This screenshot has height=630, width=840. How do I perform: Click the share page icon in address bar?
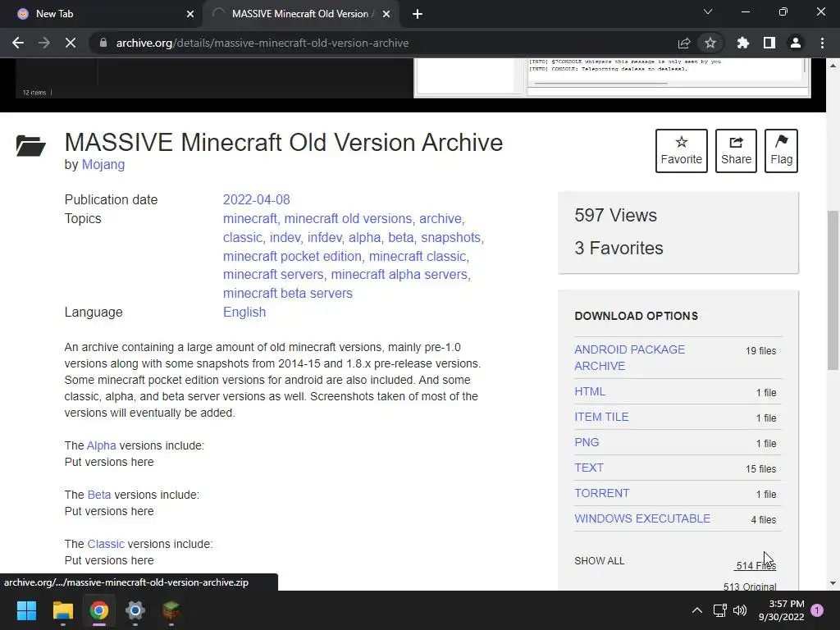(x=684, y=43)
